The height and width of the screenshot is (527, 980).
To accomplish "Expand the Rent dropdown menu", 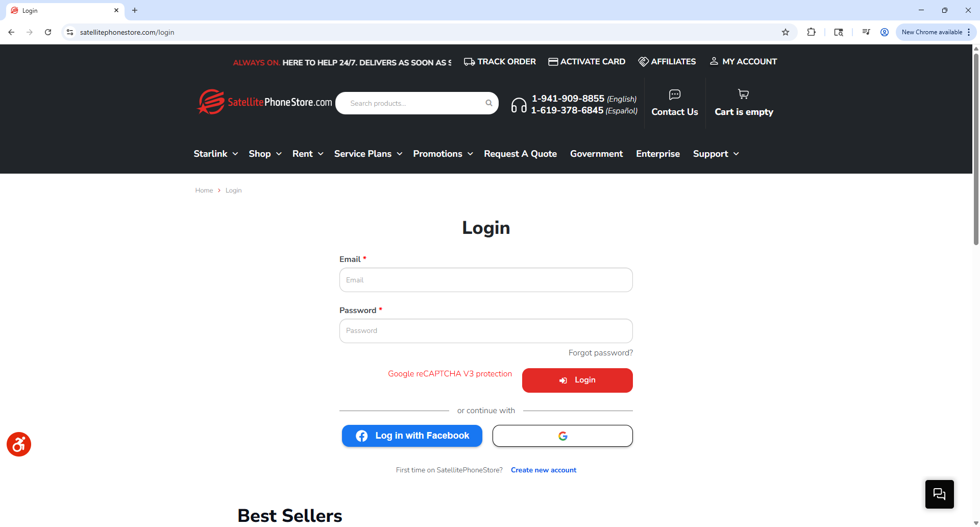I will pos(308,154).
